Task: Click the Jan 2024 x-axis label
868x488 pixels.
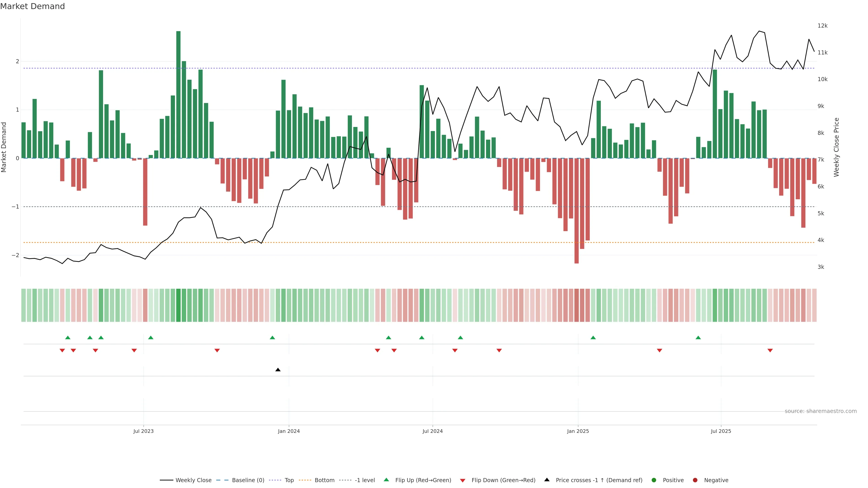Action: point(289,431)
